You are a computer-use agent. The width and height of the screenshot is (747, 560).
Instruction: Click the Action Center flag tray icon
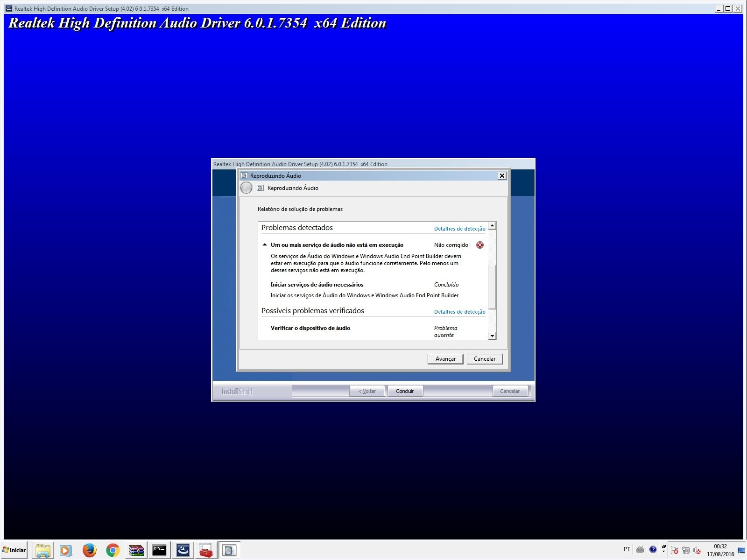pyautogui.click(x=674, y=550)
